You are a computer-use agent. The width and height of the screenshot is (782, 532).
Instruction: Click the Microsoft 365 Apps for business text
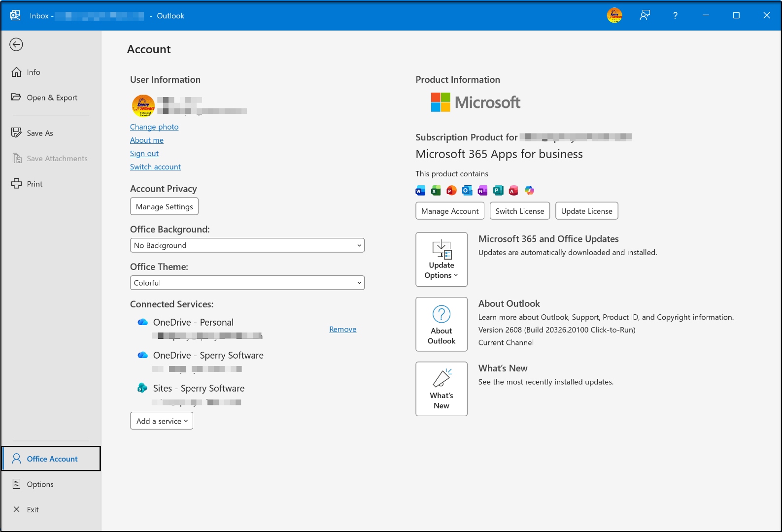click(499, 154)
